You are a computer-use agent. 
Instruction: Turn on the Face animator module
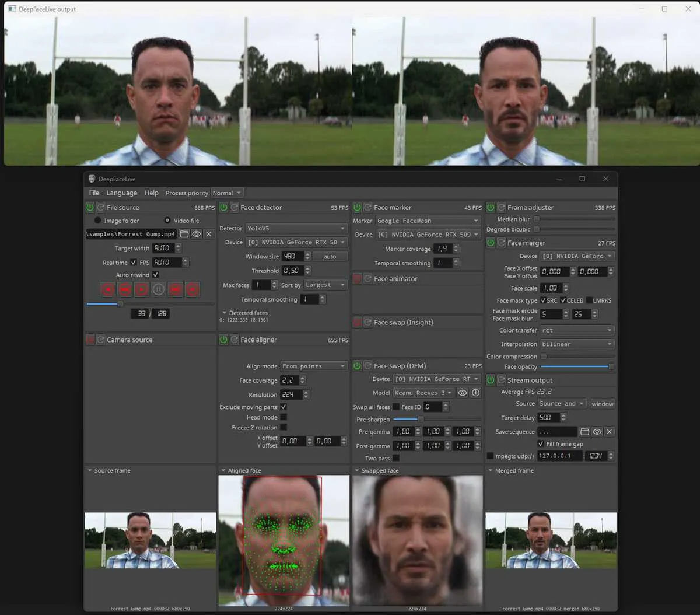tap(357, 279)
